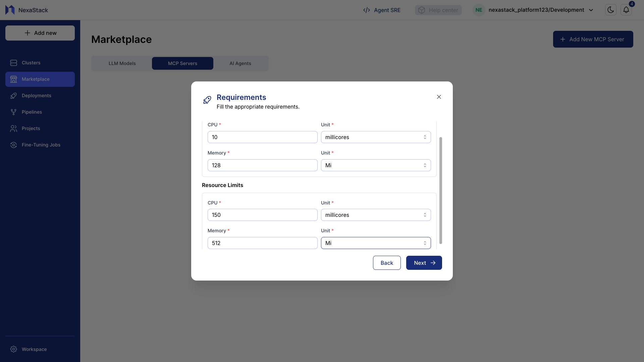Open Resource Limits Memory unit dropdown

[x=376, y=243]
